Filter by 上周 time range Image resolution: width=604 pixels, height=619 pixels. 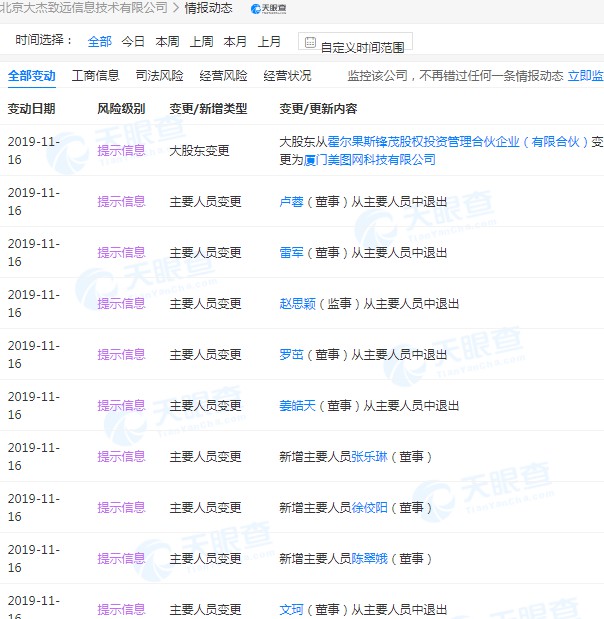[201, 41]
